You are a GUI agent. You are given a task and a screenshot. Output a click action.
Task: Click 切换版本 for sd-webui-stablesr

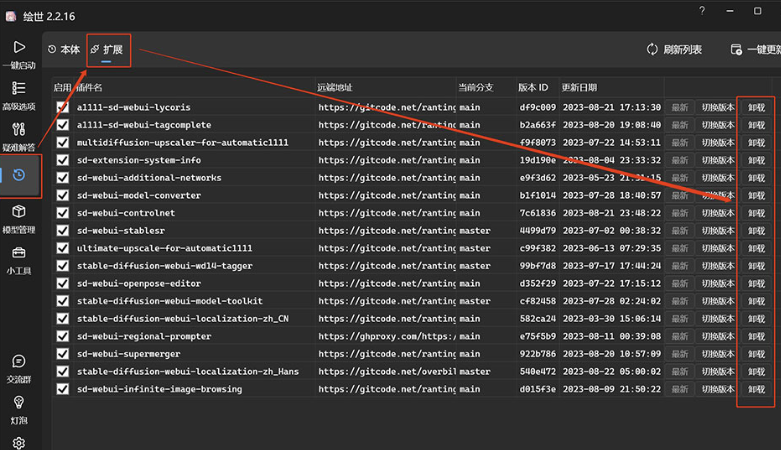(718, 230)
